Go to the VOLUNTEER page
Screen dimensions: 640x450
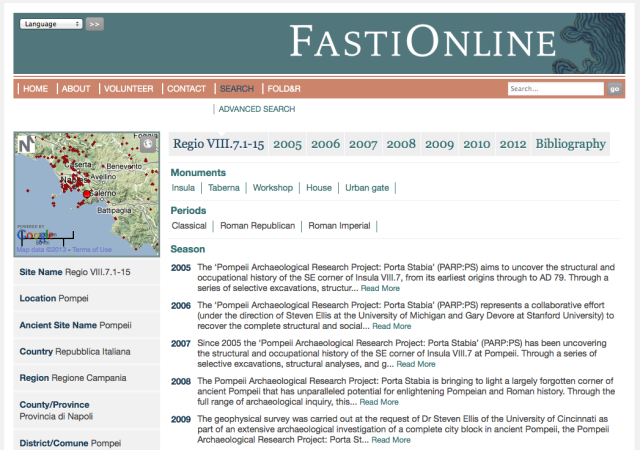pyautogui.click(x=128, y=89)
